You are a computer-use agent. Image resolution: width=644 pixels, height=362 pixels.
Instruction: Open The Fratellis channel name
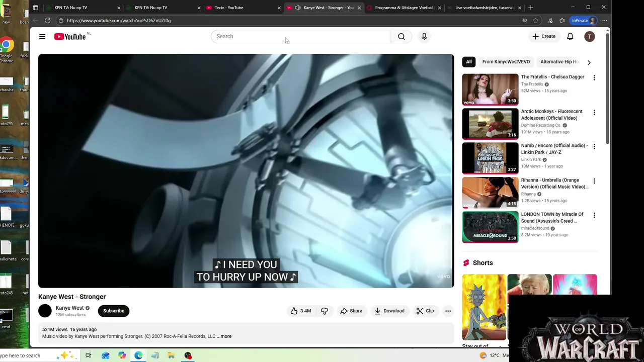[532, 84]
